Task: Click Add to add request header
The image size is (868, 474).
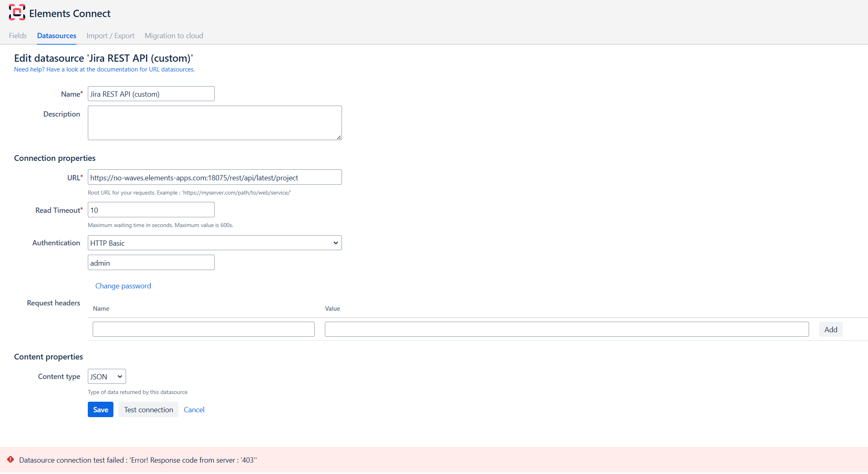Action: click(831, 329)
